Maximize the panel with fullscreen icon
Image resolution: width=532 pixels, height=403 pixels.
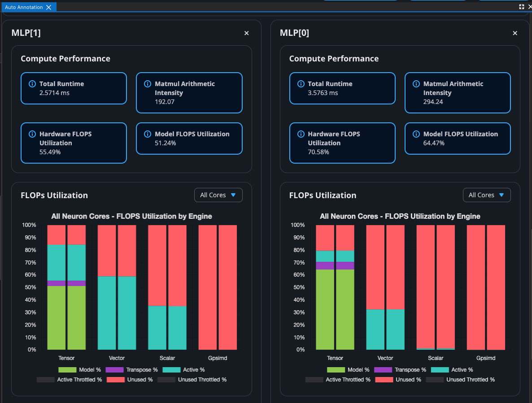[x=522, y=7]
